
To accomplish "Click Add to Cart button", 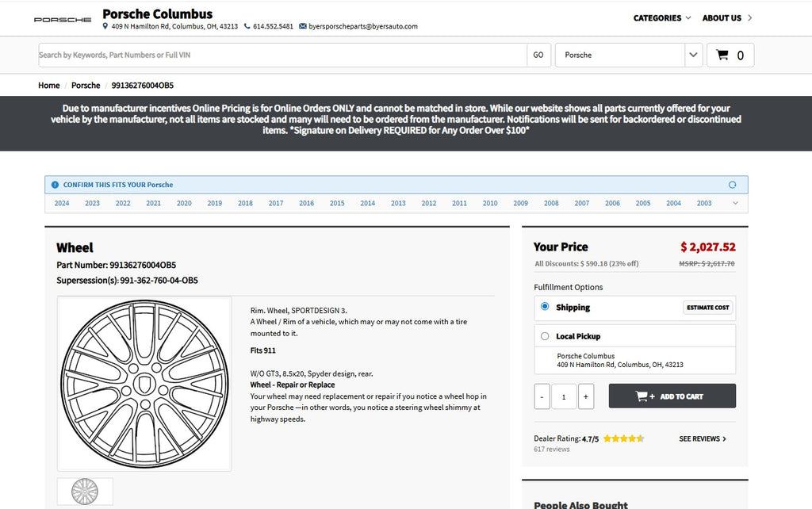I will coord(672,396).
